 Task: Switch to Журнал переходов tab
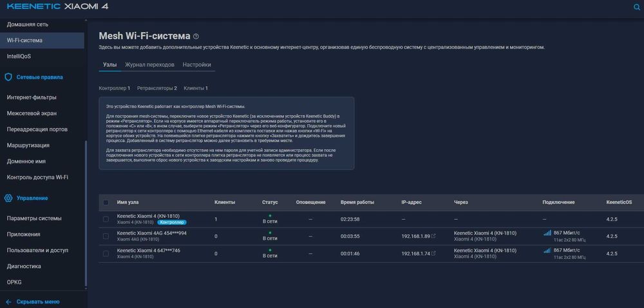149,65
